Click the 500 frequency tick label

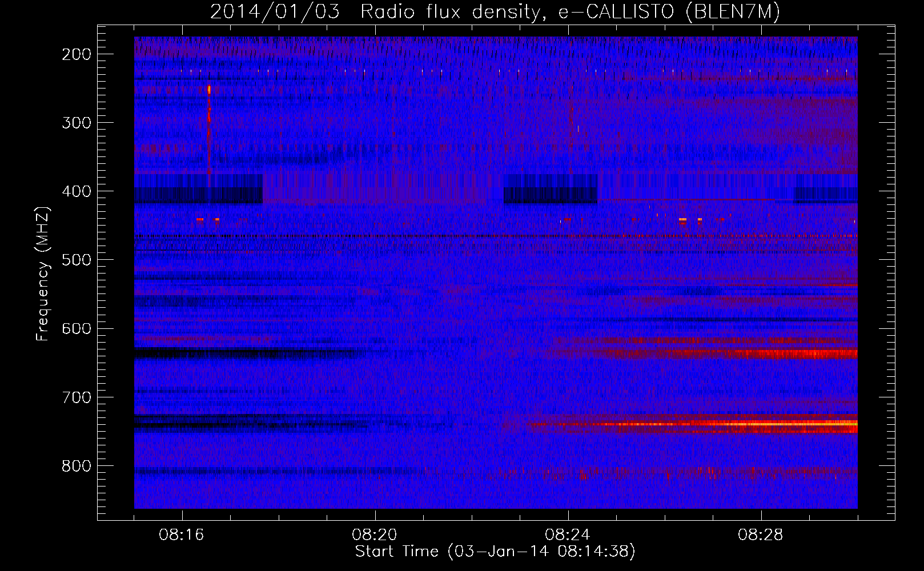[76, 260]
